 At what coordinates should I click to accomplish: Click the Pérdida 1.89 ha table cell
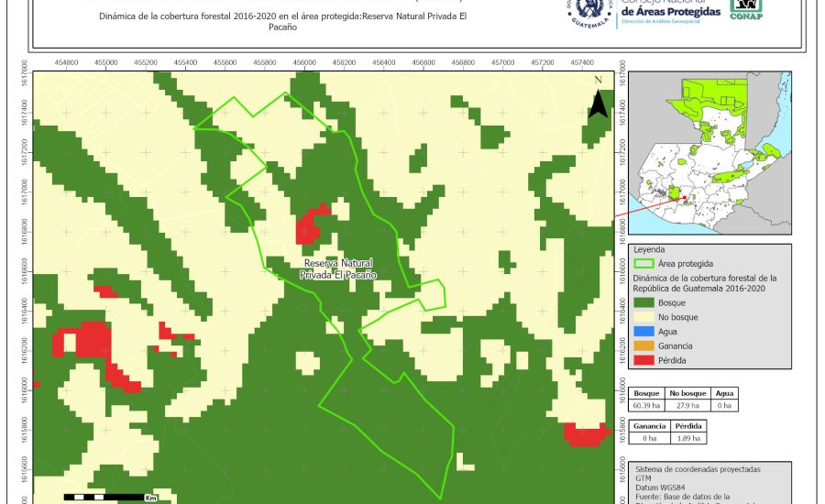click(x=688, y=439)
